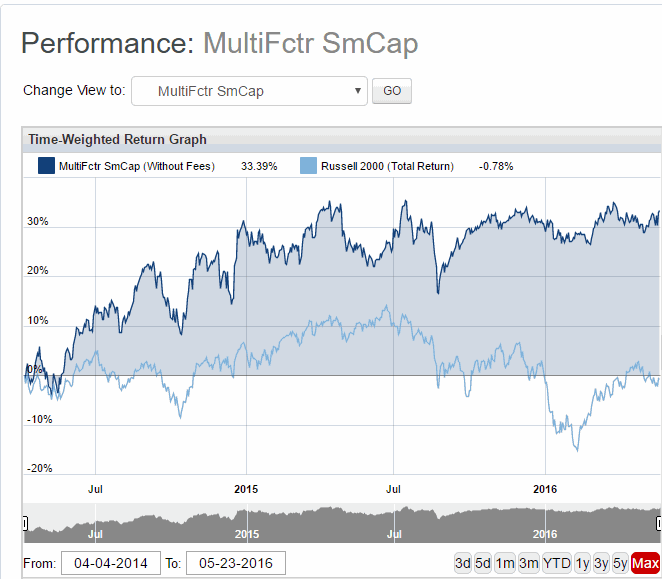Click the Performance: MultiFctr SmCap page title
This screenshot has width=662, height=579.
click(220, 43)
